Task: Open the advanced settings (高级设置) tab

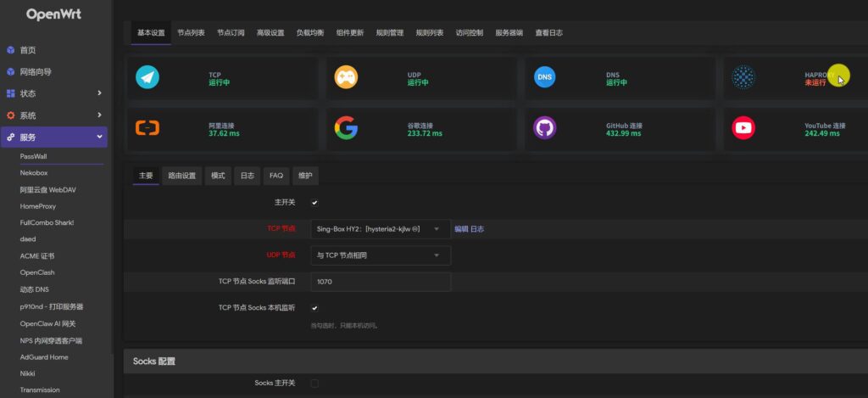Action: pyautogui.click(x=270, y=33)
